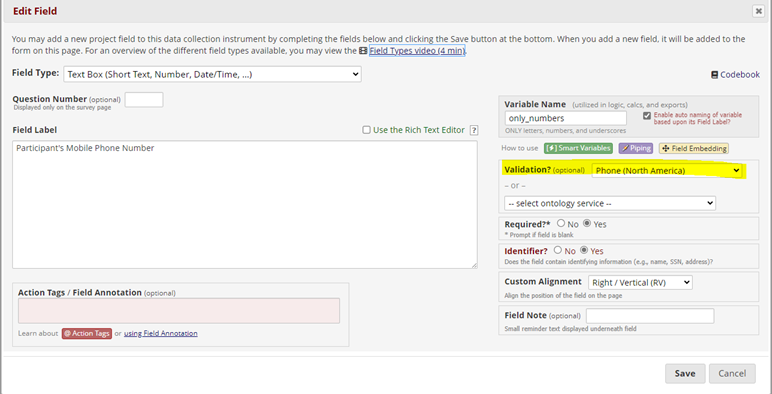
Task: Open the using Field Annotation link
Action: click(x=161, y=333)
